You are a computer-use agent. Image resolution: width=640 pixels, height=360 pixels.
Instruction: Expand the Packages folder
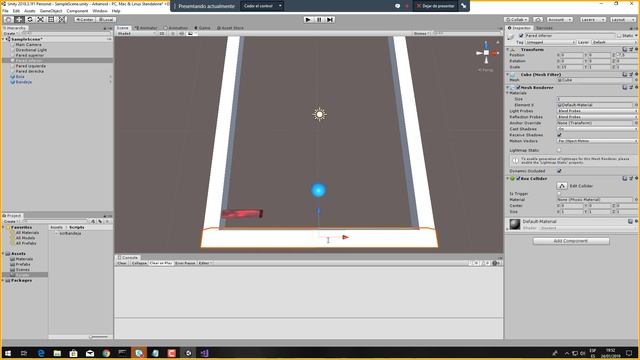point(4,280)
